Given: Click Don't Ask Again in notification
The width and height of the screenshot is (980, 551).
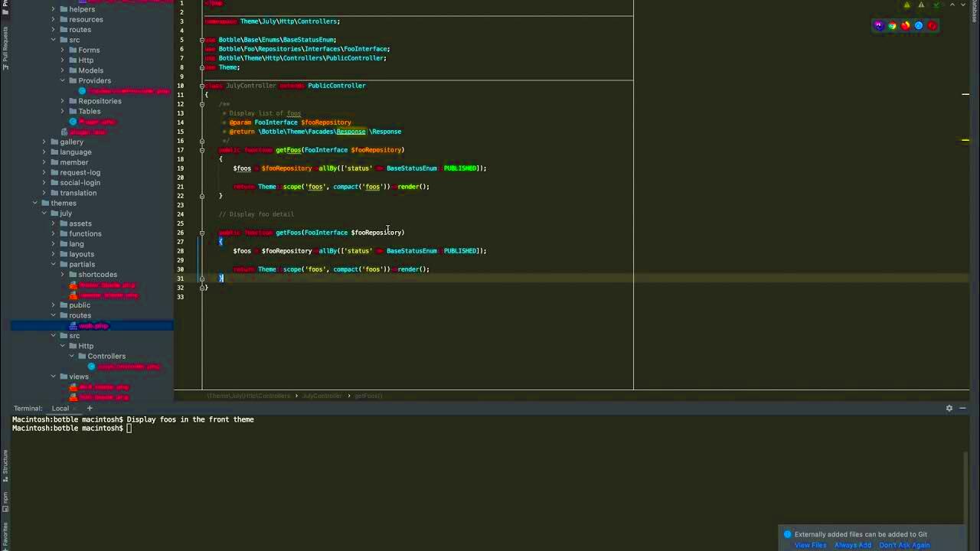Looking at the screenshot, I should pos(904,545).
